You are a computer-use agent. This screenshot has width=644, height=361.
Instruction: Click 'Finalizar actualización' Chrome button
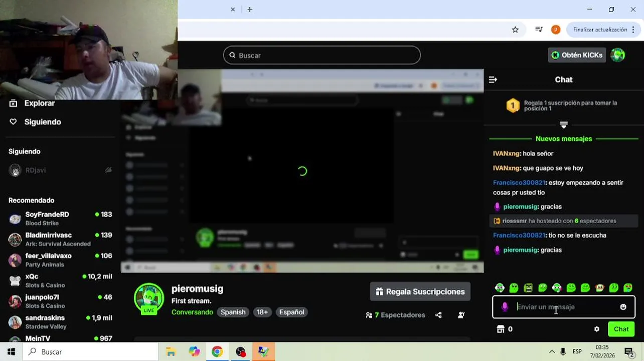[x=600, y=30]
